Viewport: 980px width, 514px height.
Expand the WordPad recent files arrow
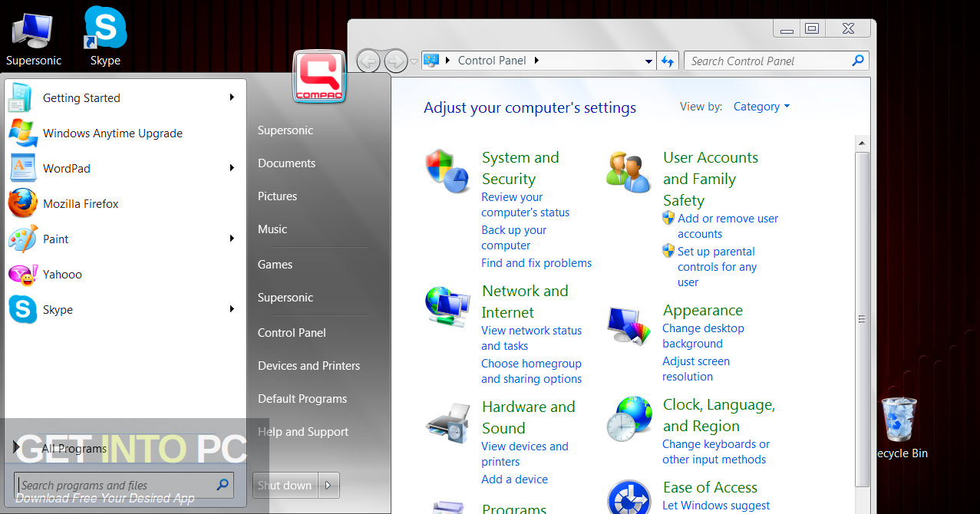232,168
